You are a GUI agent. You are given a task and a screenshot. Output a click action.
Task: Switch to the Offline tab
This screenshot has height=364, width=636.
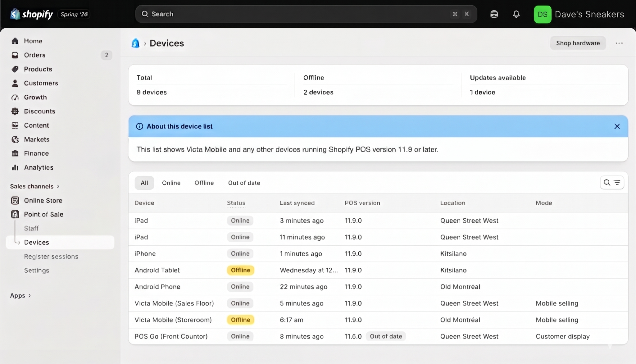pyautogui.click(x=204, y=183)
